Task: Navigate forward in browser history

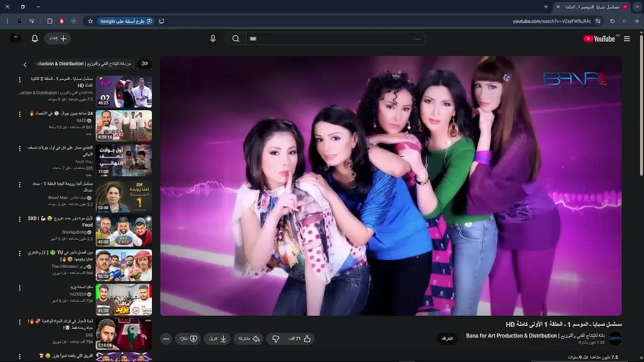Action: (x=624, y=21)
